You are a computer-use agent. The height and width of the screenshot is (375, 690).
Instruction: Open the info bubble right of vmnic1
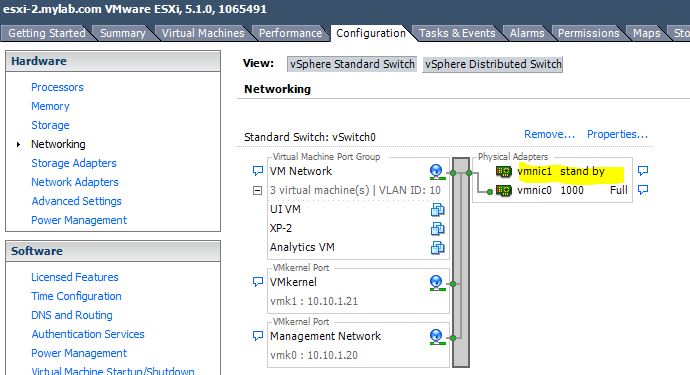pos(643,171)
